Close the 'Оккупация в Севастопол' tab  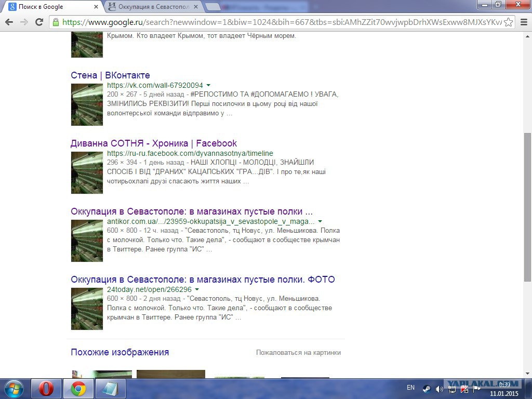click(196, 6)
